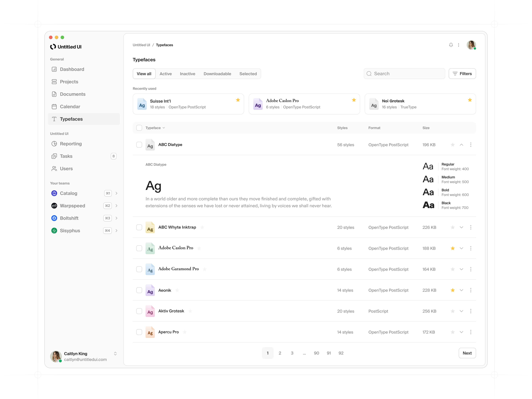Switch to the Downloadable tab
The image size is (532, 399).
[217, 74]
